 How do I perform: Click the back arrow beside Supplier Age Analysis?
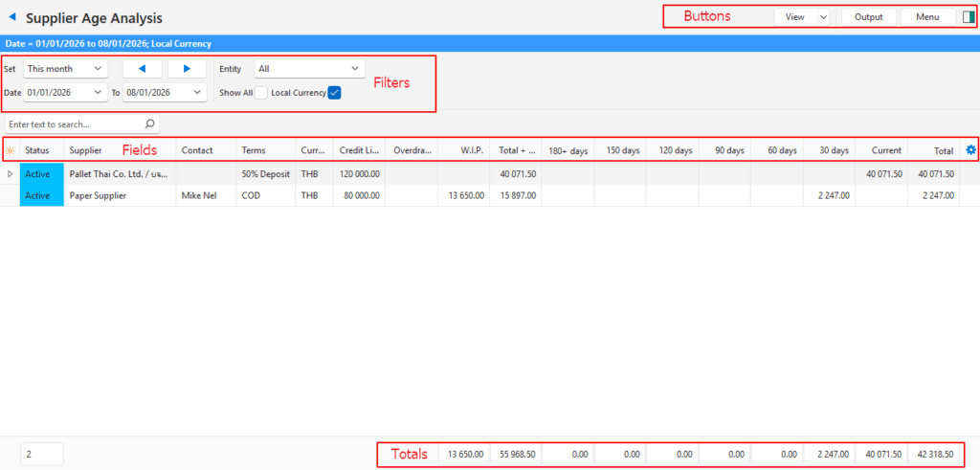[12, 17]
